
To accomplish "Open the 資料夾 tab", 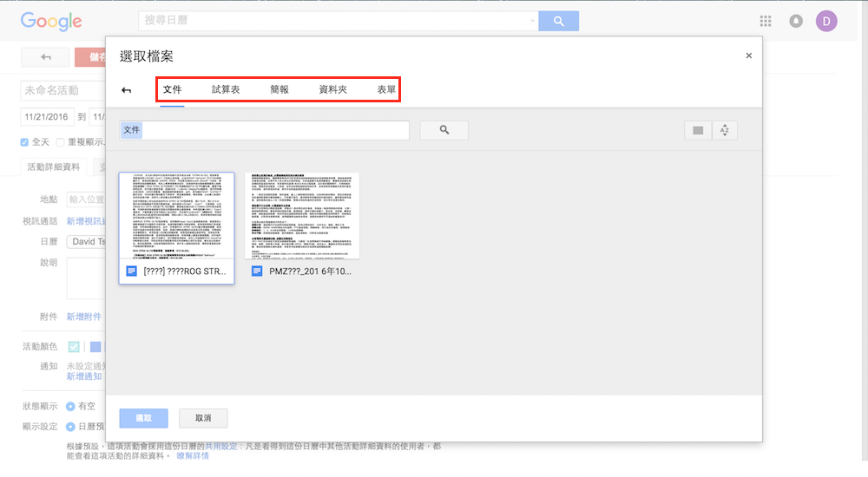I will click(x=332, y=89).
